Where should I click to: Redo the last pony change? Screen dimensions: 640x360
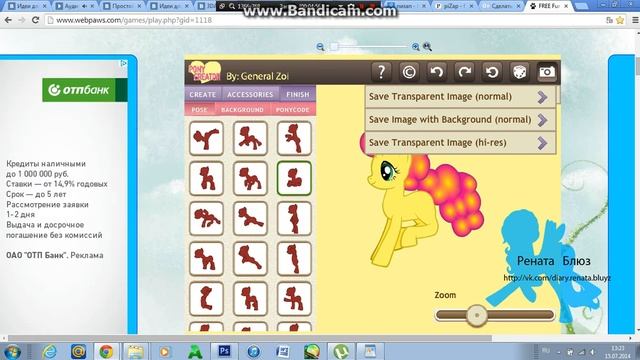(464, 72)
